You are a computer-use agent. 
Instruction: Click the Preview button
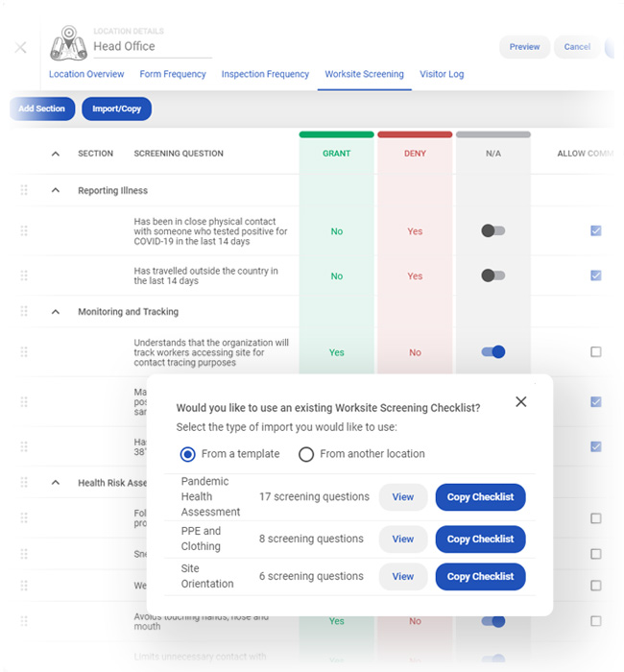point(524,47)
